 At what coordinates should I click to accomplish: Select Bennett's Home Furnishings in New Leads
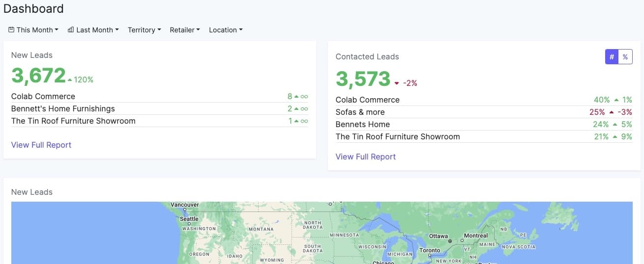coord(63,109)
